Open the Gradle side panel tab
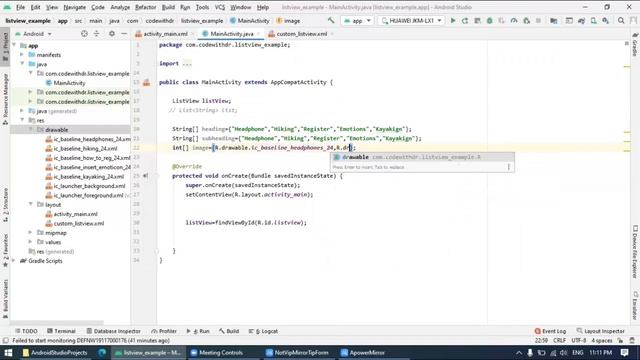Screen dimensions: 640x360 tap(635, 45)
